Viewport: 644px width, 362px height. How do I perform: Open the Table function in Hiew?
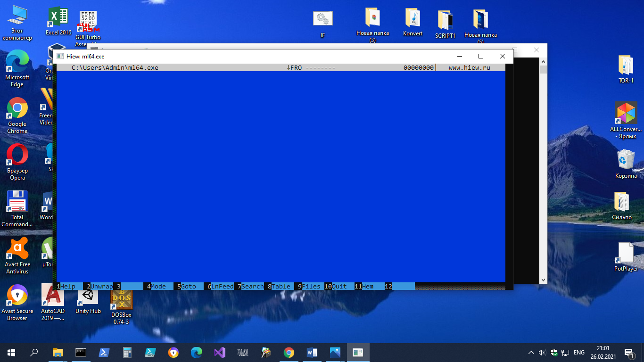pyautogui.click(x=279, y=286)
